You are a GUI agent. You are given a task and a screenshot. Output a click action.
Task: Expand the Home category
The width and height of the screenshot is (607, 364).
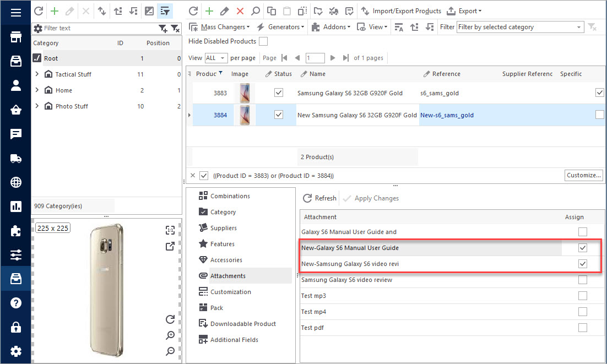37,90
